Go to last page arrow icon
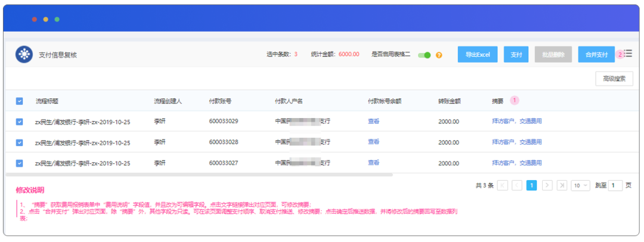 (562, 185)
